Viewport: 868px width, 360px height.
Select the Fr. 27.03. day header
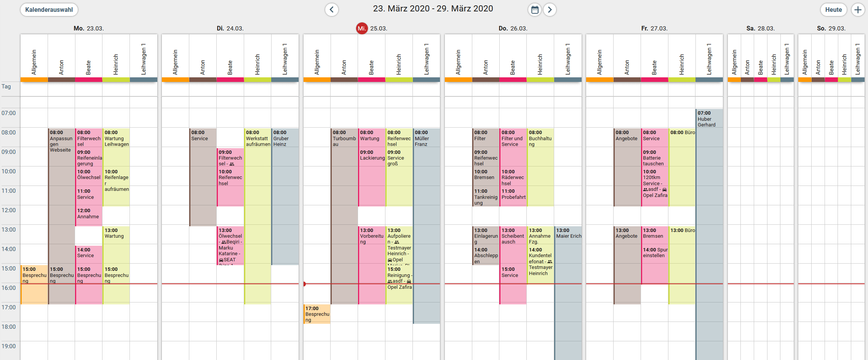(x=654, y=28)
